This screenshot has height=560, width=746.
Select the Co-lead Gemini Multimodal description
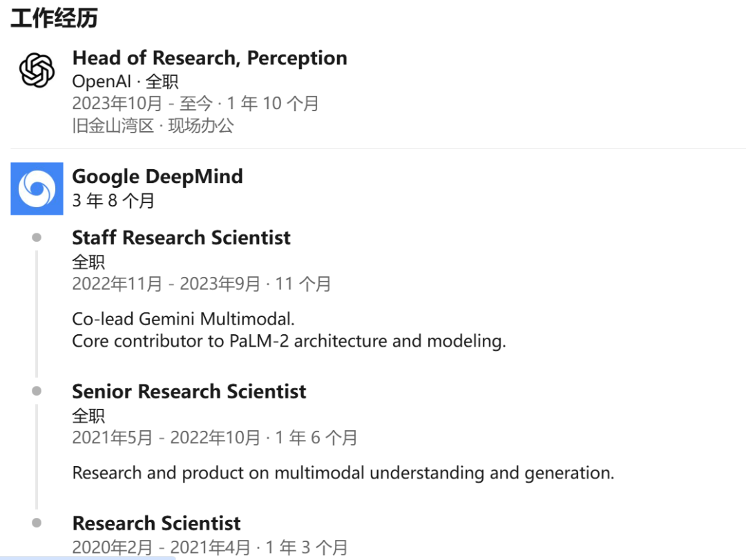[x=183, y=319]
